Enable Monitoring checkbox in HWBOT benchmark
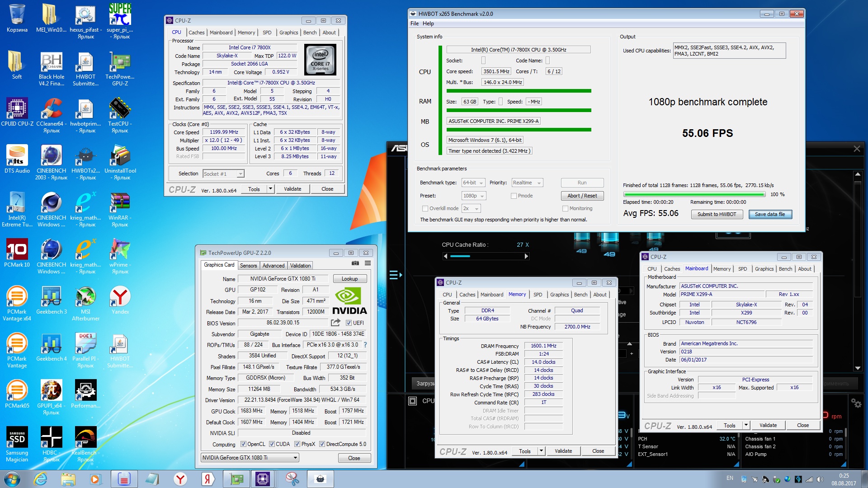 pyautogui.click(x=565, y=208)
